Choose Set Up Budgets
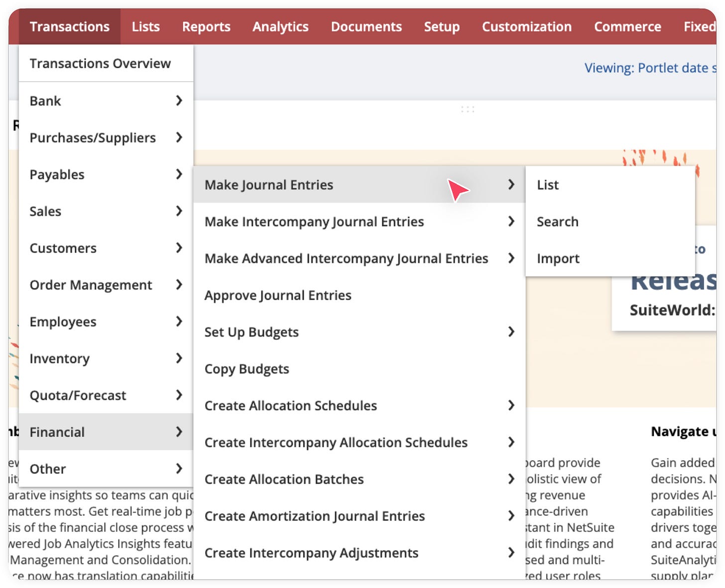The height and width of the screenshot is (588, 725). coord(359,332)
